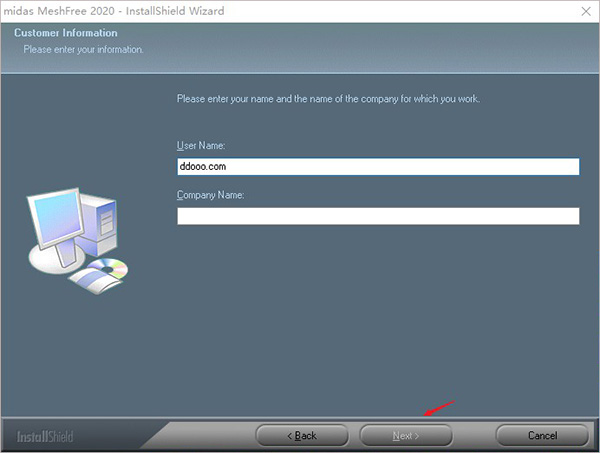This screenshot has width=600, height=453.
Task: Go to the Next installation step
Action: (x=406, y=435)
